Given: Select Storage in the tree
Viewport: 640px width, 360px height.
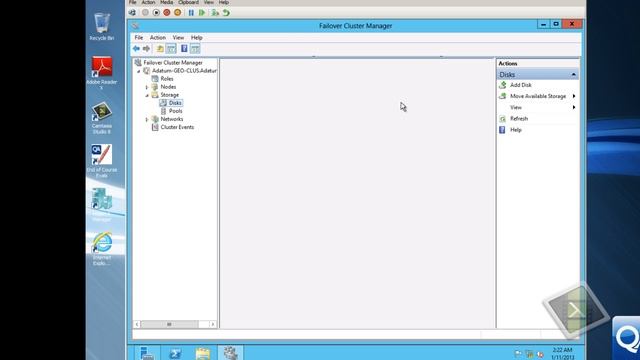Looking at the screenshot, I should point(169,95).
